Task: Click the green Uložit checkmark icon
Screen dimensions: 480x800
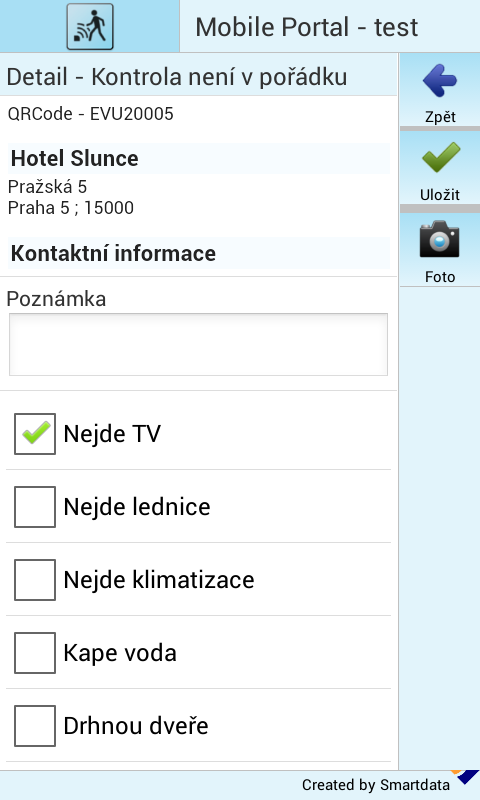Action: (441, 157)
